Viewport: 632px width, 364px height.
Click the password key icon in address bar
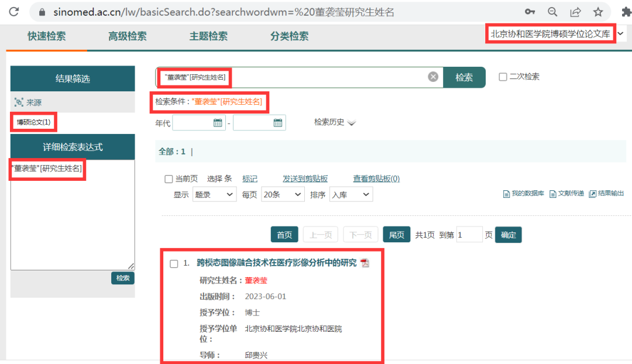pyautogui.click(x=530, y=12)
